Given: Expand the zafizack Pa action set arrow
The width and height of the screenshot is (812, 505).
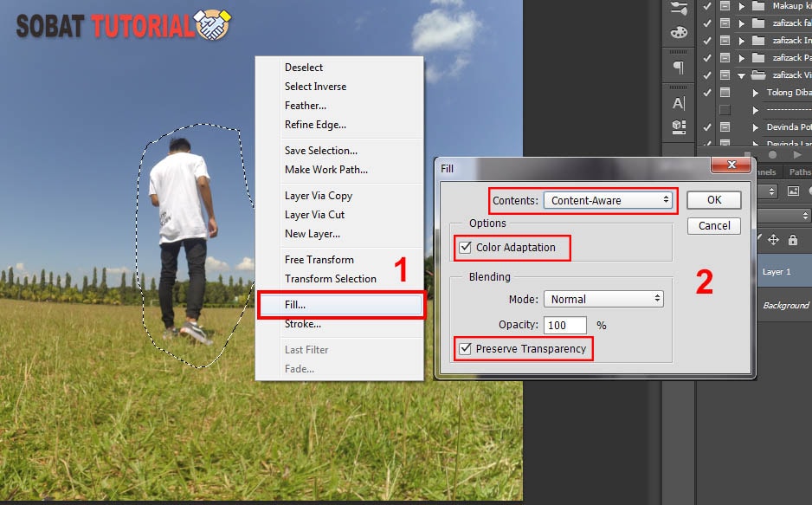Looking at the screenshot, I should [742, 58].
